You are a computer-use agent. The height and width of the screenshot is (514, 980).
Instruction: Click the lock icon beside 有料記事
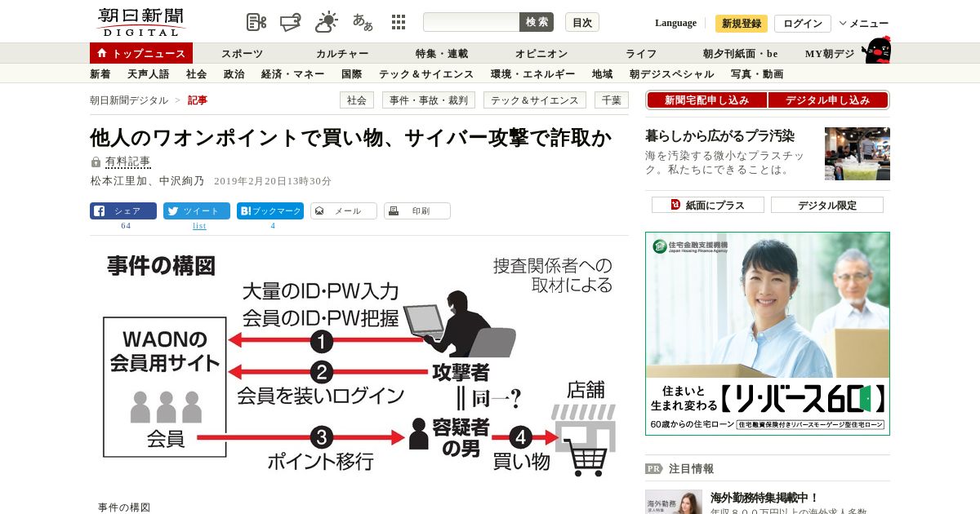click(x=96, y=162)
